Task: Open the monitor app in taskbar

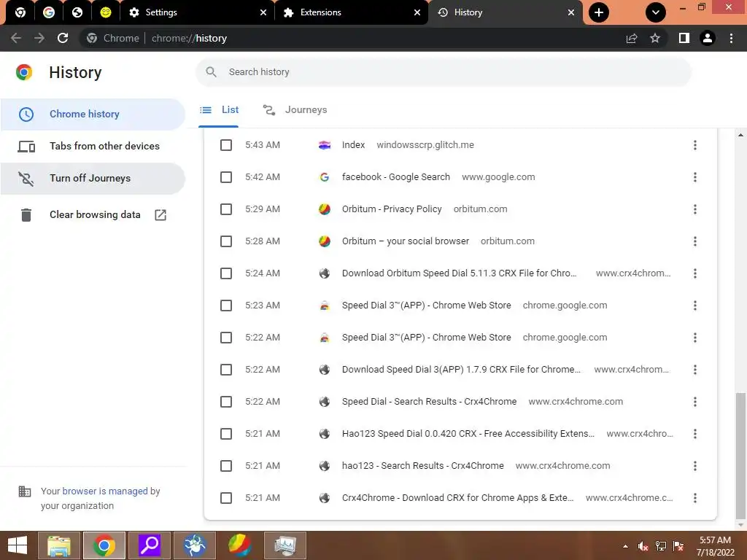Action: point(285,545)
